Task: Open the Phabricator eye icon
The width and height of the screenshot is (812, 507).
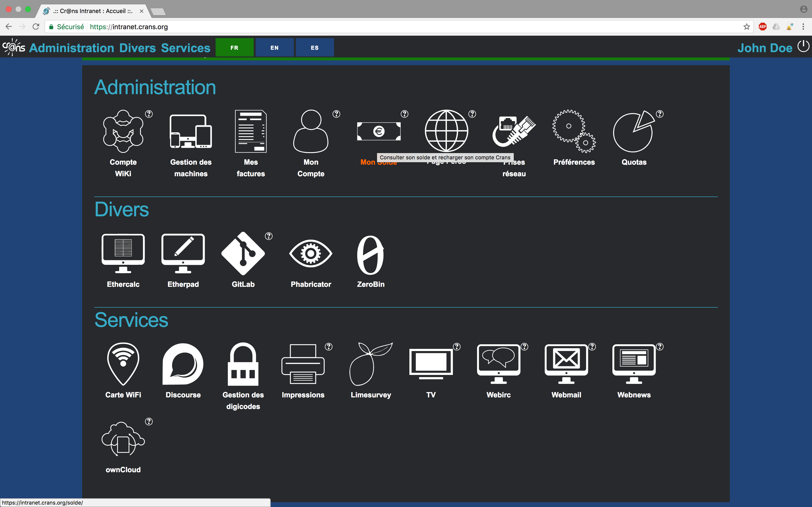Action: [311, 254]
